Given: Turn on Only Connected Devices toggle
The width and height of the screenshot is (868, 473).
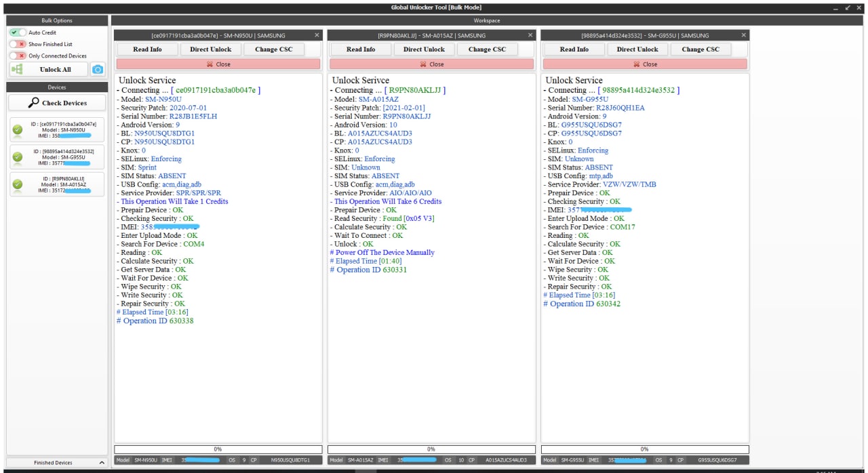Looking at the screenshot, I should (18, 56).
